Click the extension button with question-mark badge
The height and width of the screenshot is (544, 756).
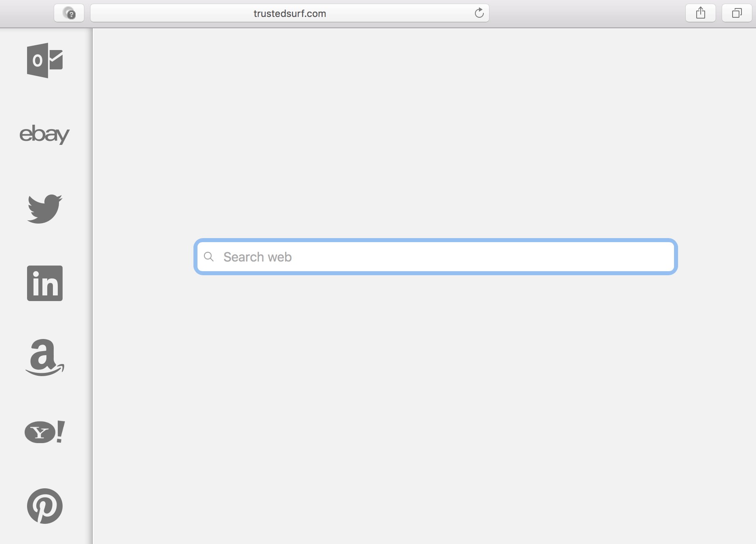tap(69, 13)
